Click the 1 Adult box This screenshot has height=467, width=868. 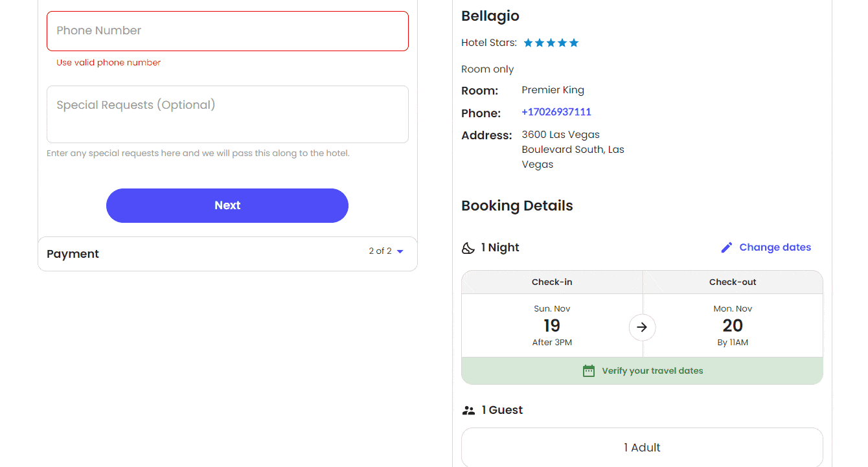tap(642, 448)
